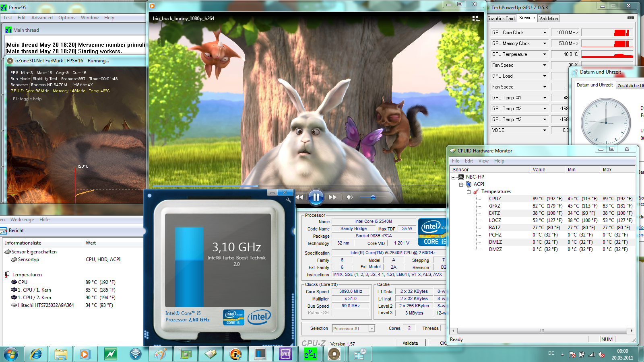This screenshot has height=362, width=644.
Task: Click the video seek progress bar
Action: [316, 186]
